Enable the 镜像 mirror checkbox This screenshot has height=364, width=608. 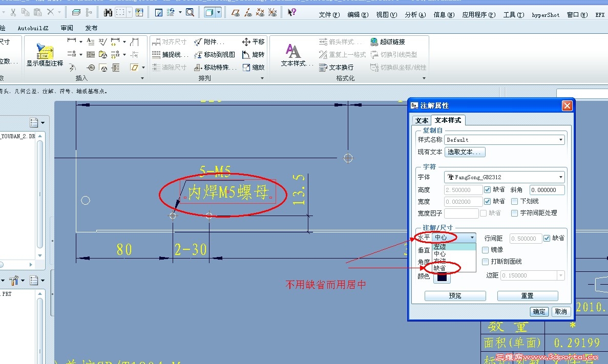[x=485, y=250]
